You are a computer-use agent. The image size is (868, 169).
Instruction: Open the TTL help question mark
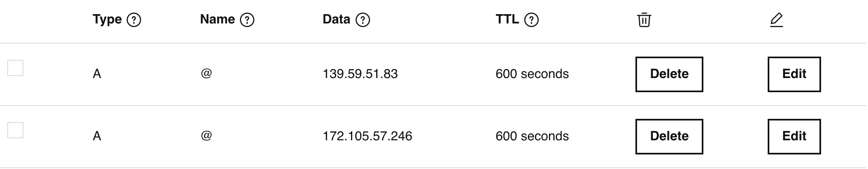pos(531,20)
